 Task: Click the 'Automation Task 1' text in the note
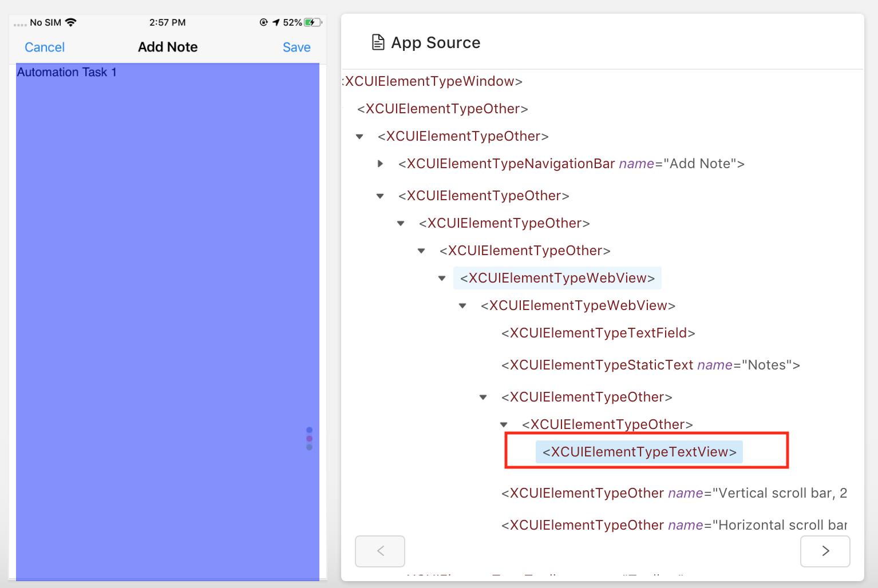click(67, 72)
